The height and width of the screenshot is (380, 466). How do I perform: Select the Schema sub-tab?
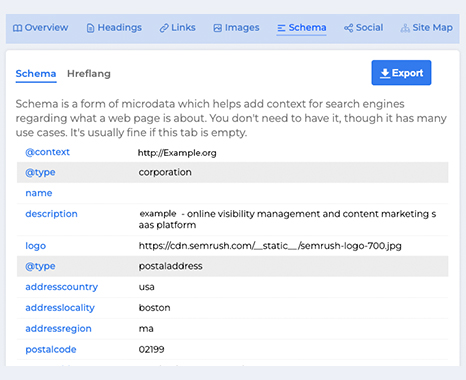tap(36, 74)
